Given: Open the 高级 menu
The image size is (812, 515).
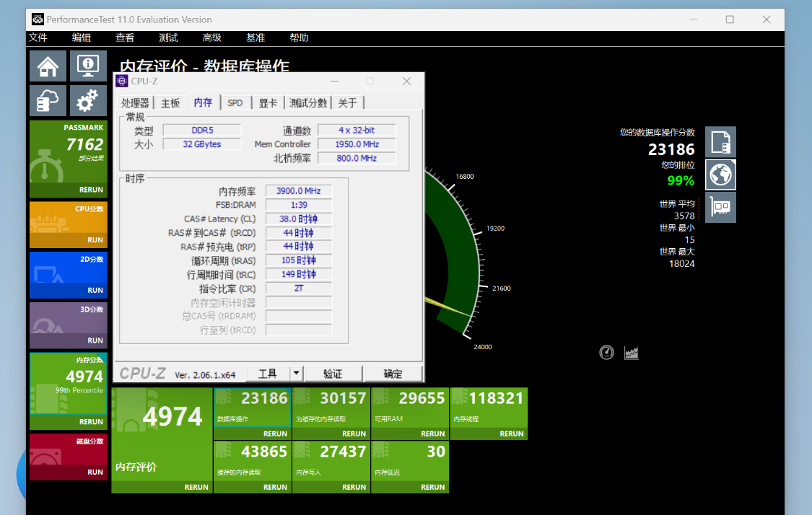Looking at the screenshot, I should pos(211,38).
